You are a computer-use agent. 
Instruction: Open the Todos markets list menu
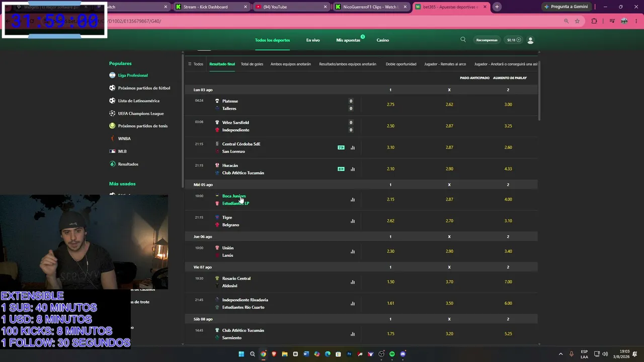point(196,64)
